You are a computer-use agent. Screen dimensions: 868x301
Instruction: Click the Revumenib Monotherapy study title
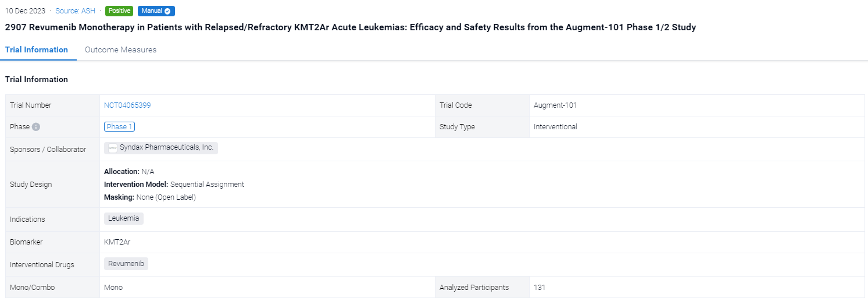(x=350, y=27)
